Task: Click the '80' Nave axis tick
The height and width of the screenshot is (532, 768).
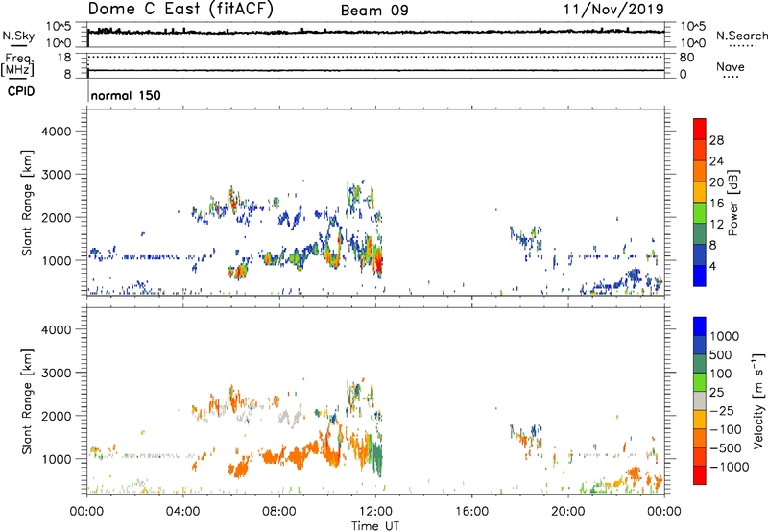Action: tap(686, 58)
